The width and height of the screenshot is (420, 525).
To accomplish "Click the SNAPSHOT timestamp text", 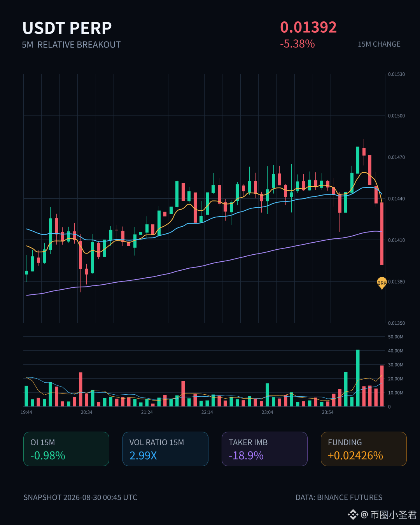I will 80,497.
